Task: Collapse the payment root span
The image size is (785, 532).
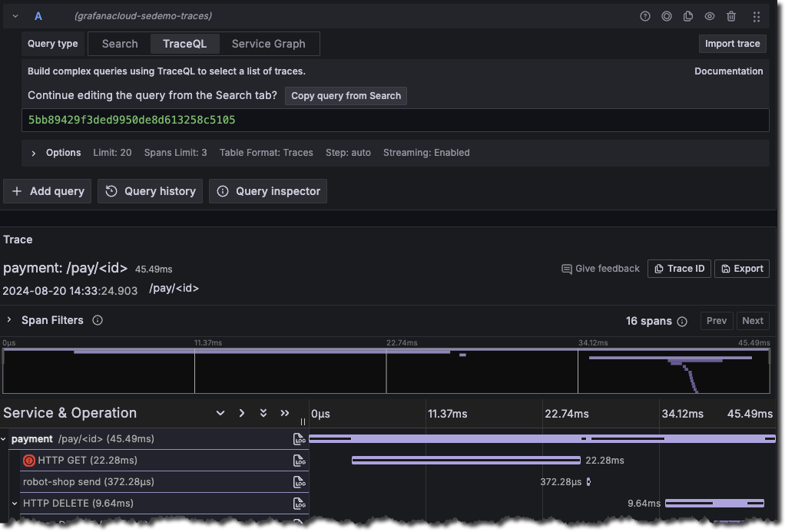Action: click(x=4, y=439)
